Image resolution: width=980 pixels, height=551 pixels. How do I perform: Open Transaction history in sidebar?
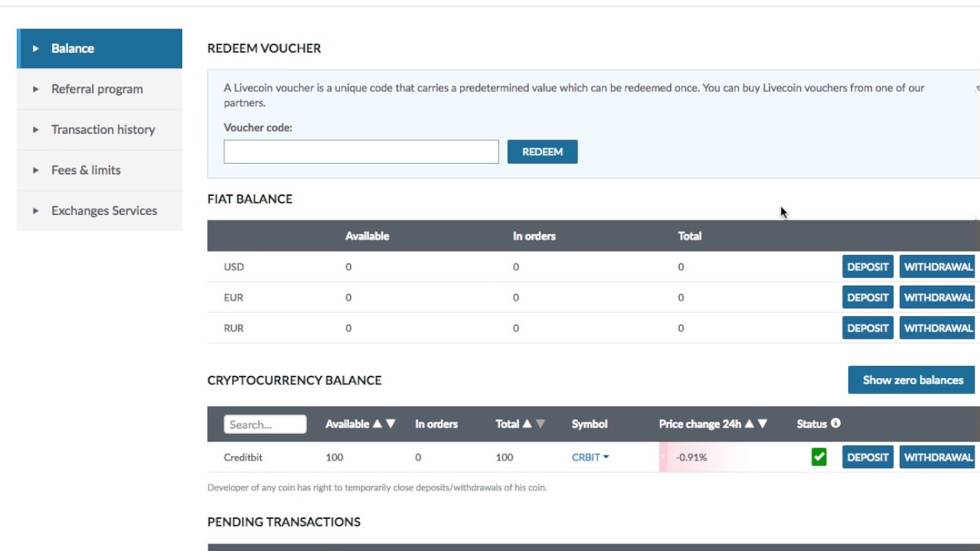(103, 129)
